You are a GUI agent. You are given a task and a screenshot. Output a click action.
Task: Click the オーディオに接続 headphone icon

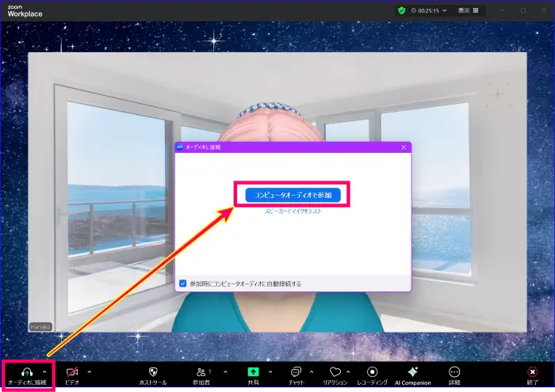point(26,371)
